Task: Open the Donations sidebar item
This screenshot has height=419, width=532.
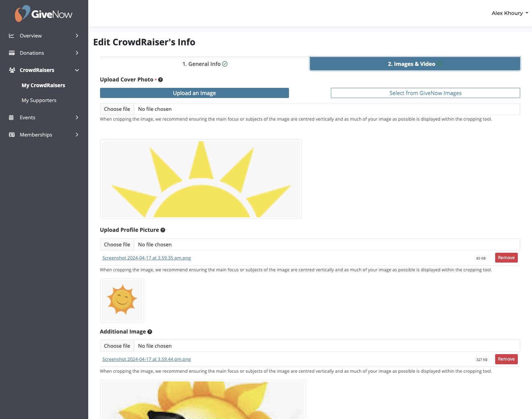Action: tap(44, 53)
